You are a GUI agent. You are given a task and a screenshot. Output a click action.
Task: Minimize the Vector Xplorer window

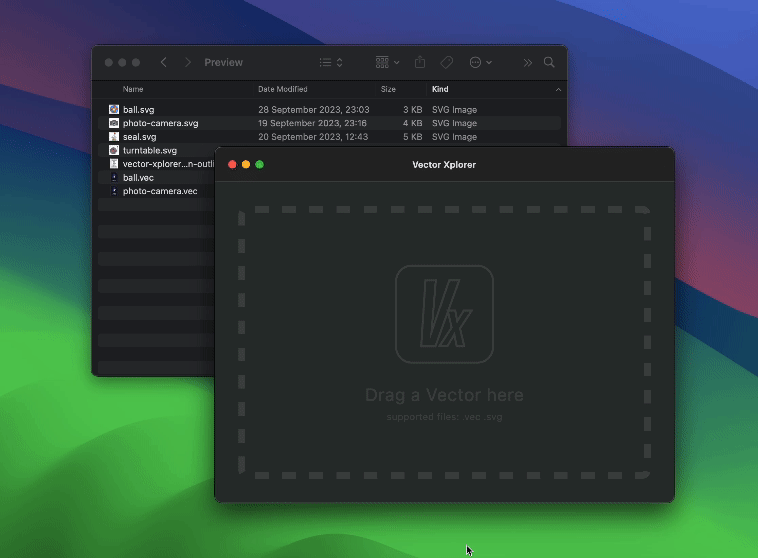[x=246, y=164]
